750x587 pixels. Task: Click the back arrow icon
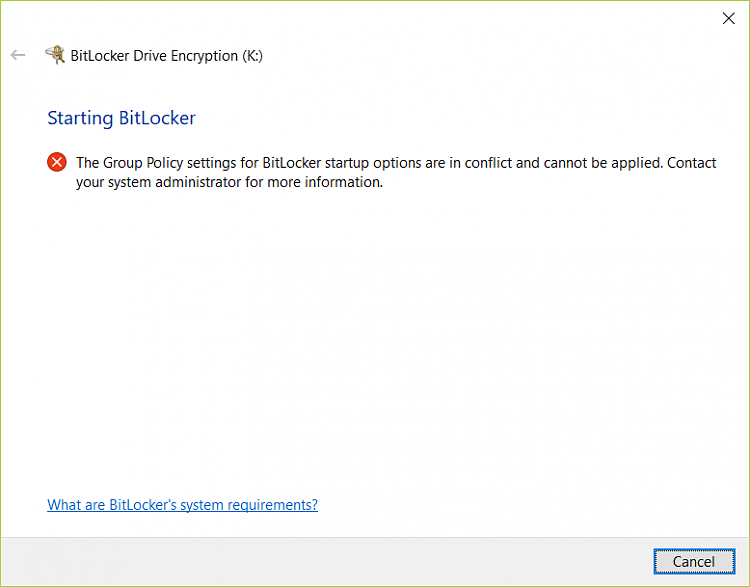coord(18,55)
